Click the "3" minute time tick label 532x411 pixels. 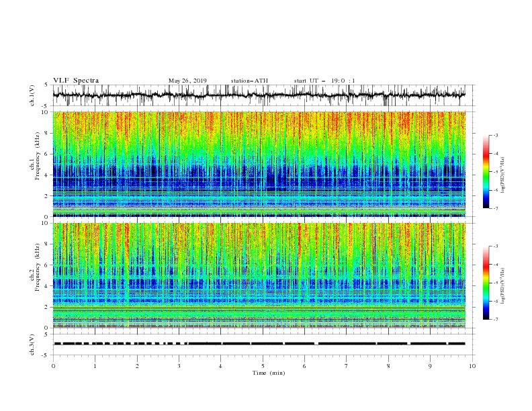179,366
